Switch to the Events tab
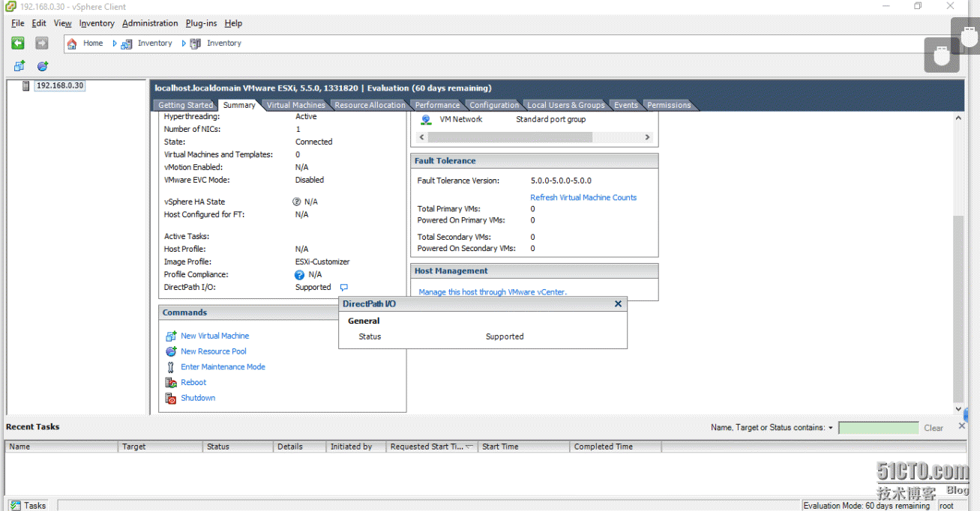The width and height of the screenshot is (980, 511). [626, 105]
